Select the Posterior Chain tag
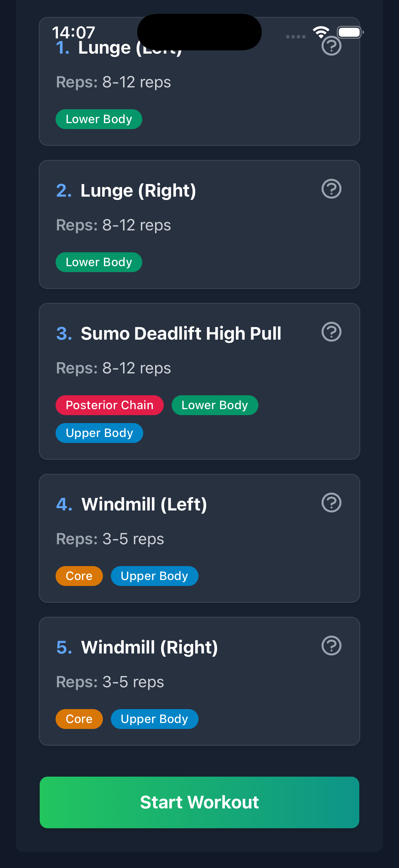Screen dimensions: 399x868 click(x=110, y=405)
